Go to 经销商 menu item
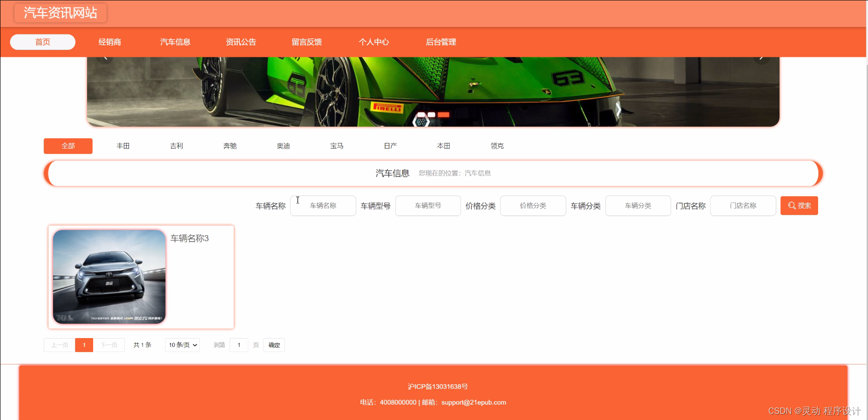Image resolution: width=868 pixels, height=420 pixels. click(x=110, y=42)
